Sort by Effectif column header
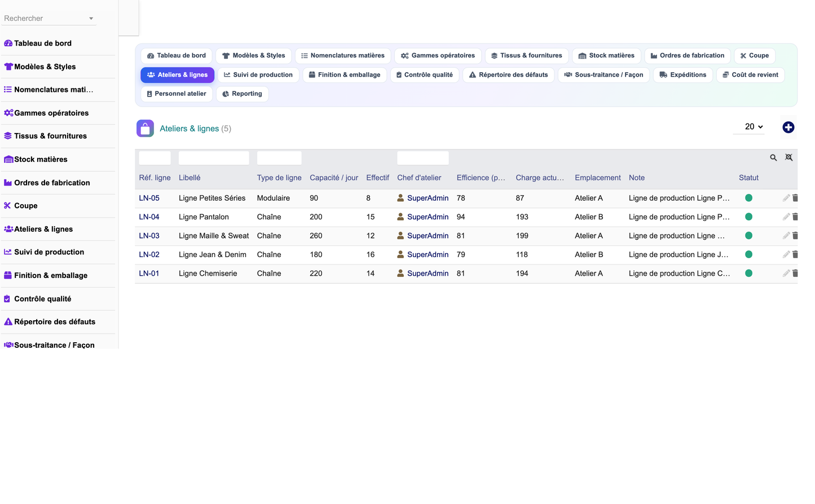The width and height of the screenshot is (815, 504). 377,178
